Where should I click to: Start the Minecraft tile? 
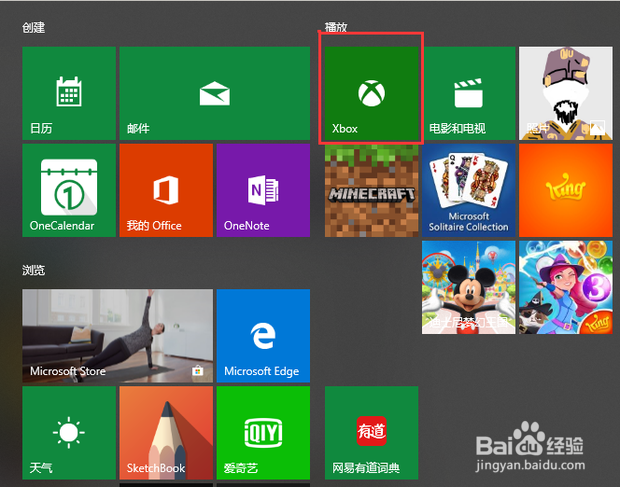point(371,190)
